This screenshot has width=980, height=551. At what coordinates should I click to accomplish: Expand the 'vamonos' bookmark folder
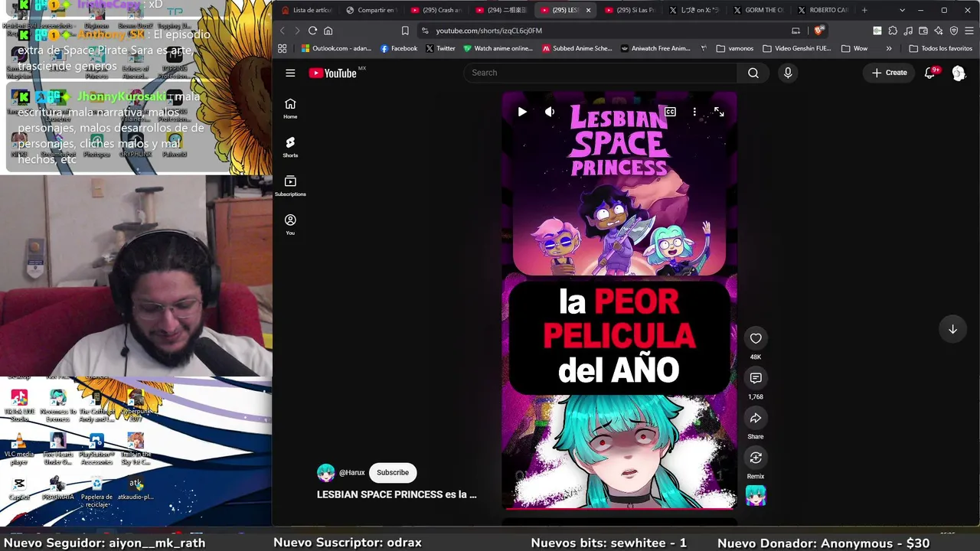point(735,48)
